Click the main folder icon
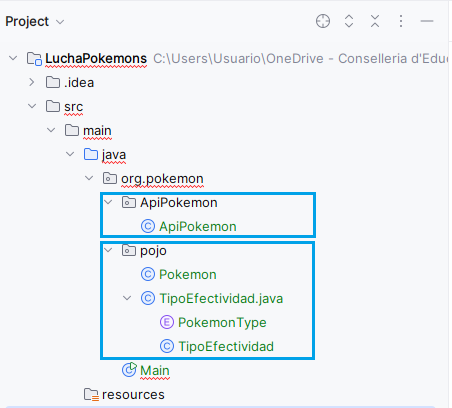This screenshot has width=452, height=408. [72, 130]
